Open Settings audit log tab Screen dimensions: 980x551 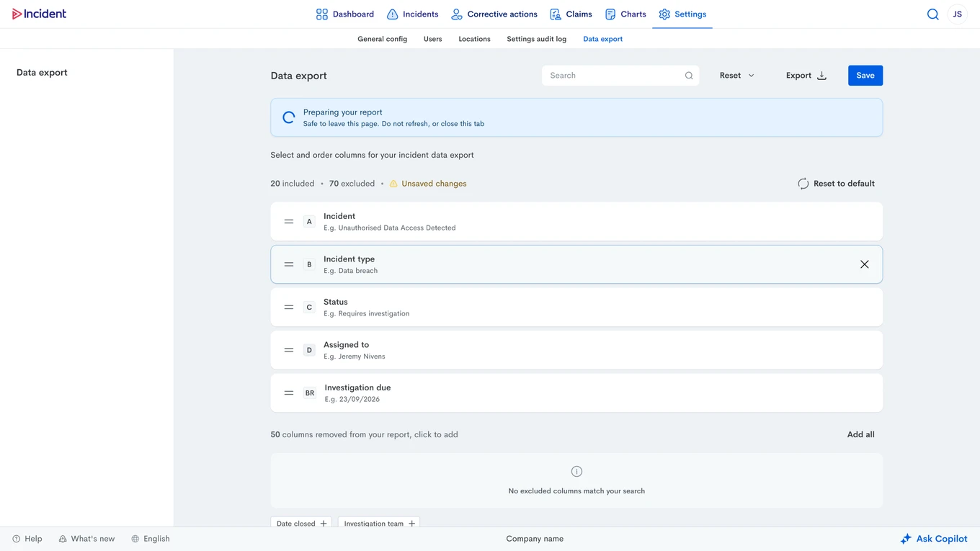(x=536, y=39)
